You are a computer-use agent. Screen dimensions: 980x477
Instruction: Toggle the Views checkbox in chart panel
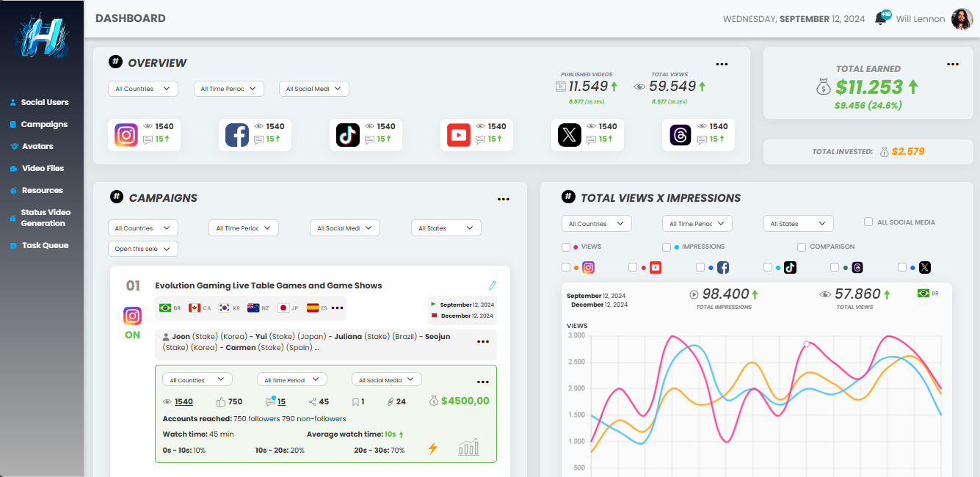(566, 247)
